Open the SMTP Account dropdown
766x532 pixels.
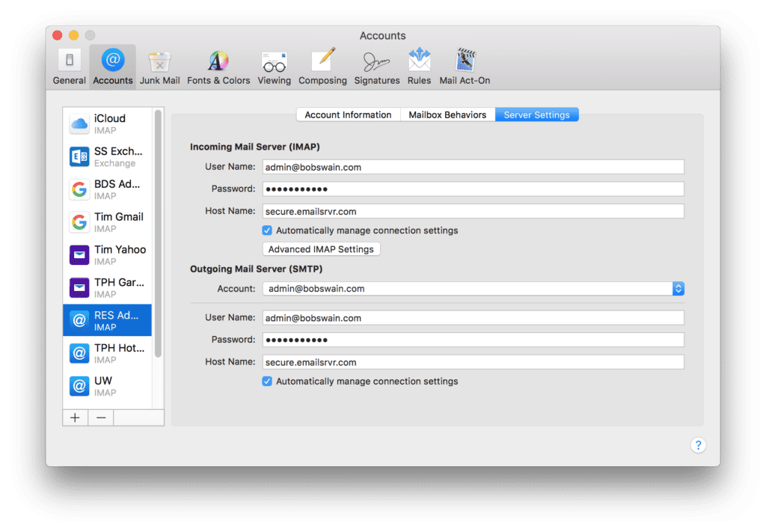click(x=677, y=288)
